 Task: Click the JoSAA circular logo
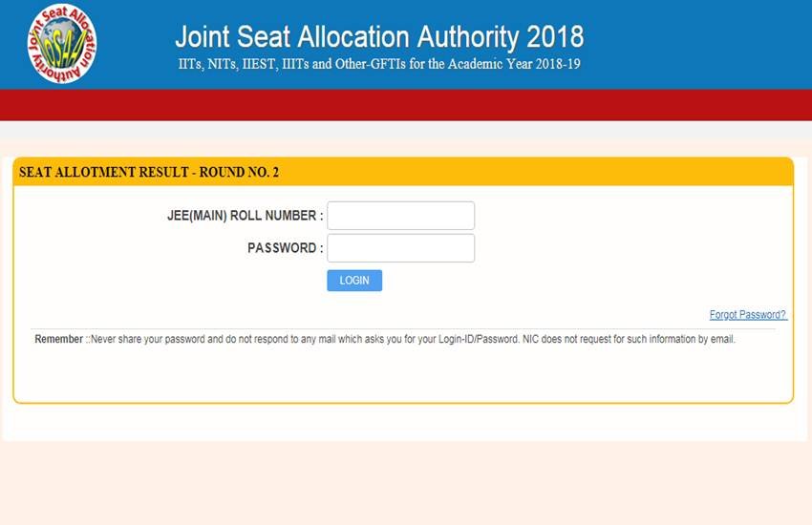[x=62, y=44]
